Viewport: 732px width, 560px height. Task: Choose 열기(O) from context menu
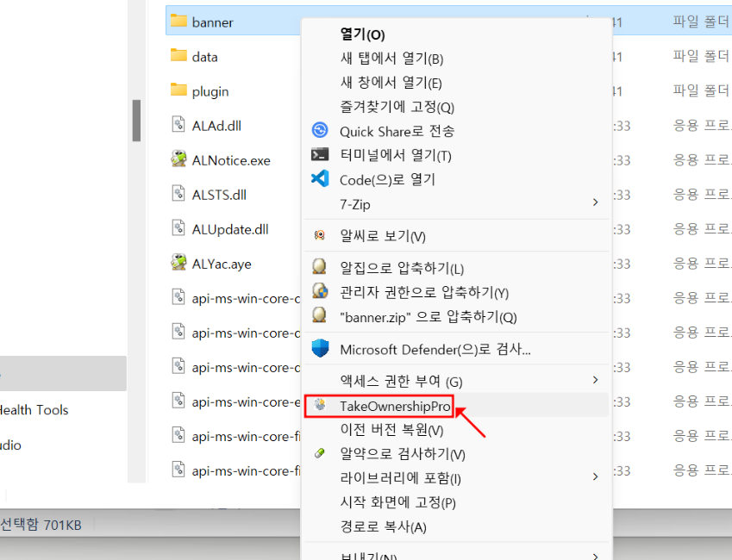457,34
